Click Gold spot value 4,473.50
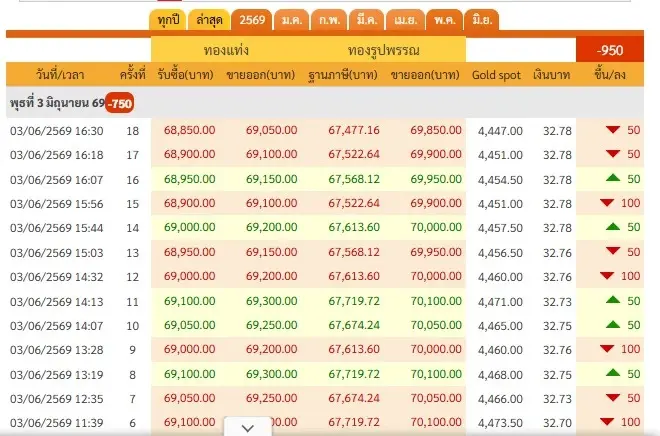The width and height of the screenshot is (660, 436). 500,423
